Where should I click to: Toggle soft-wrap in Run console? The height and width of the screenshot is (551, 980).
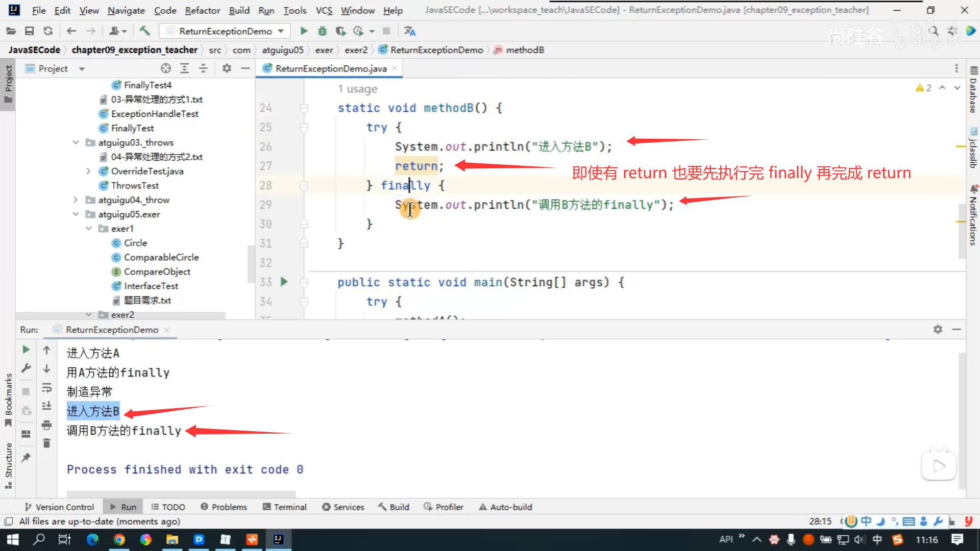[x=46, y=388]
